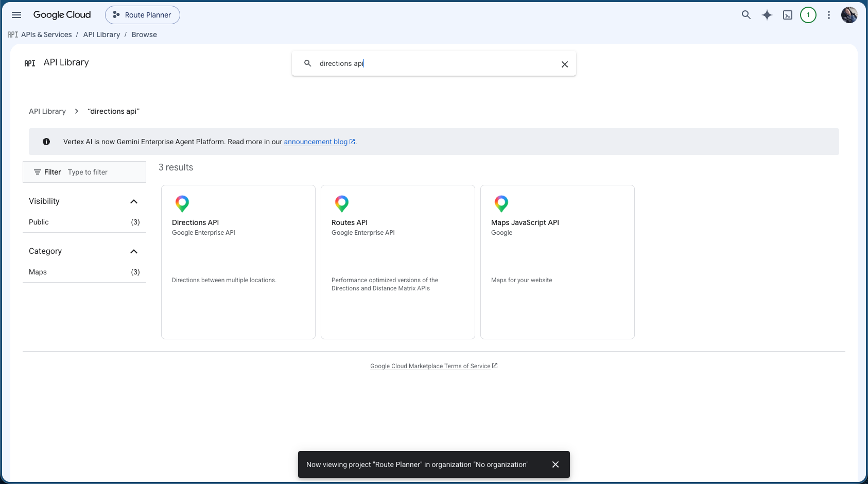Go to API Library breadcrumb in header

[x=101, y=34]
